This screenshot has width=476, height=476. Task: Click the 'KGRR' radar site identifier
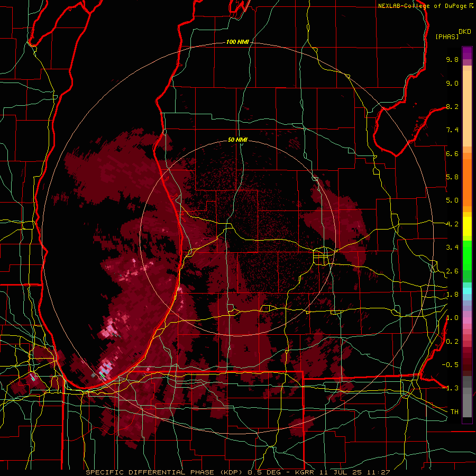coord(306,472)
